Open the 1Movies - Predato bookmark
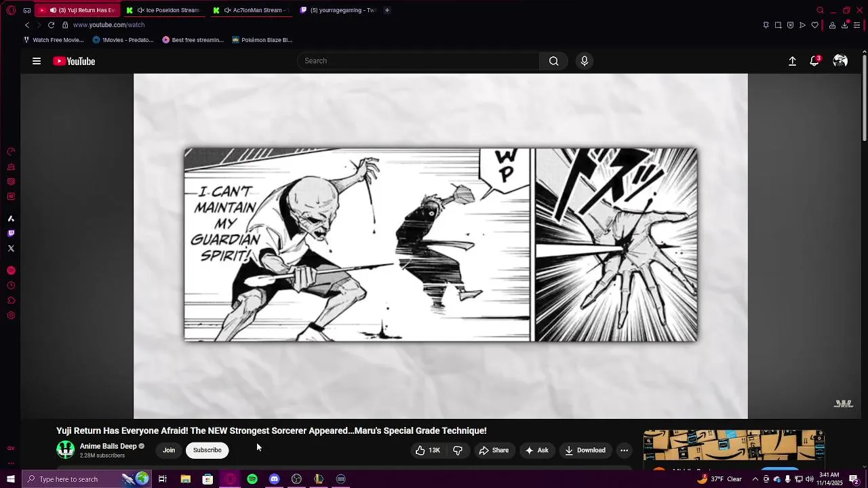Viewport: 868px width, 488px height. pos(123,40)
